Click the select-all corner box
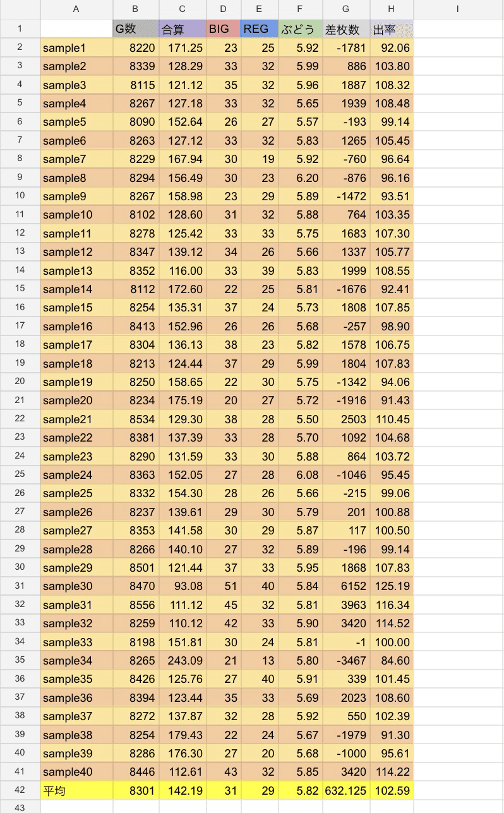The width and height of the screenshot is (504, 813). tap(20, 9)
